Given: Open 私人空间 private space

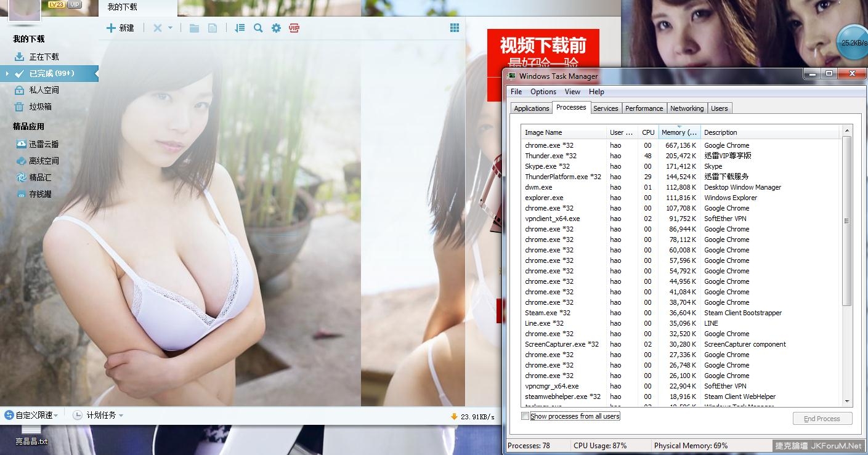Looking at the screenshot, I should click(x=44, y=90).
